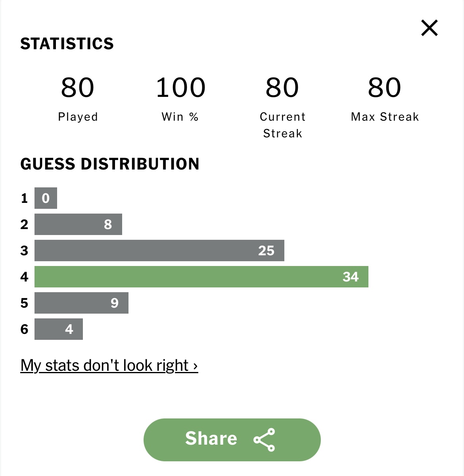
Task: Open the "My stats don't look right" link
Action: click(109, 365)
